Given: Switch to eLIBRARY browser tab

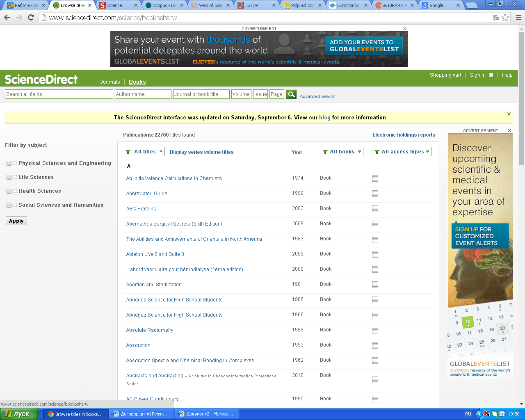Looking at the screenshot, I should [x=395, y=5].
